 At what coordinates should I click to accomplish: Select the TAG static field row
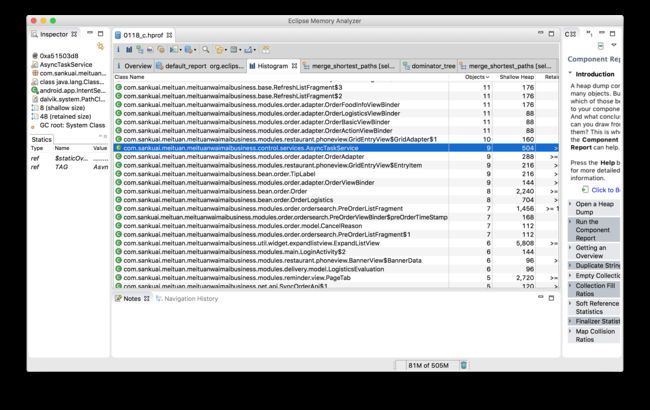tap(69, 167)
